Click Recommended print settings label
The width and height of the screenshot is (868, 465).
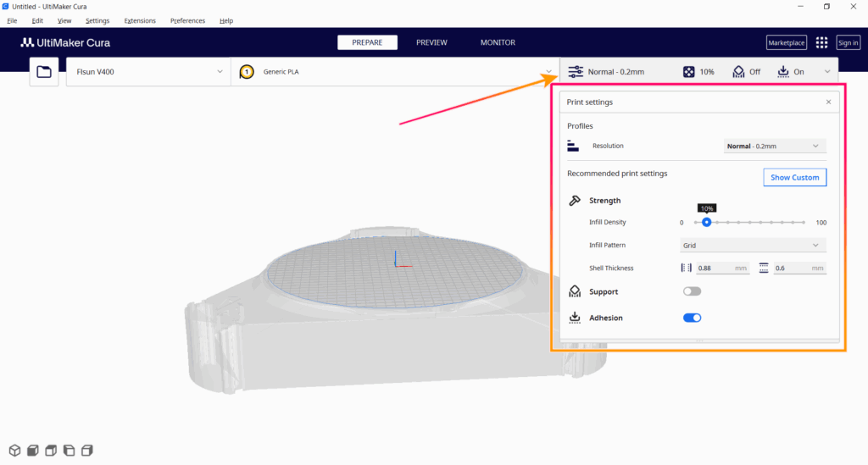[x=617, y=173]
